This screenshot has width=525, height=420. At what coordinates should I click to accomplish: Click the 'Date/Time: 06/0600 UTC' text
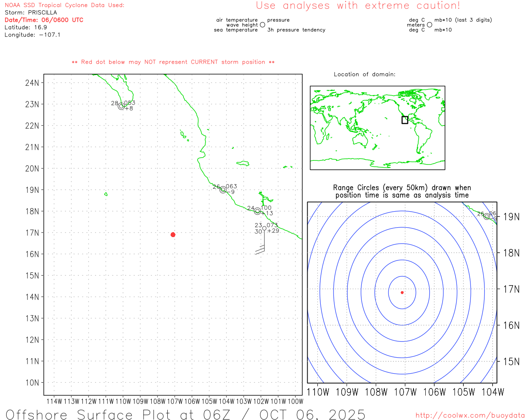tap(44, 20)
